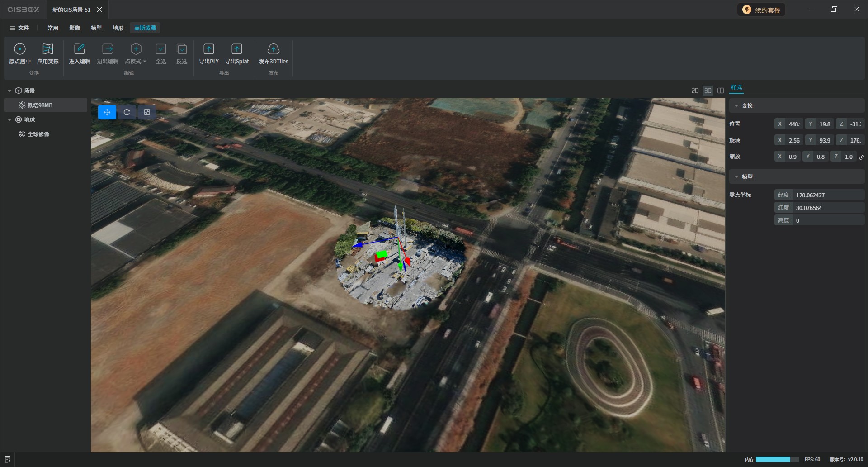
Task: Publish using 发布3DTiles icon
Action: point(274,49)
